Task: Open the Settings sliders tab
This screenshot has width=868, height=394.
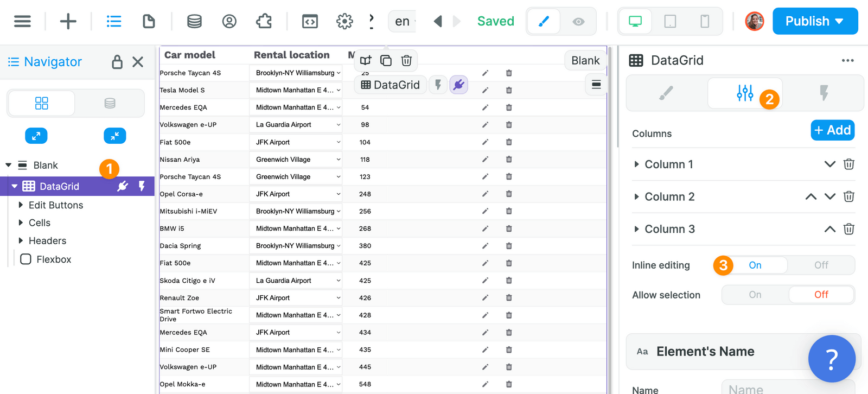Action: click(x=745, y=93)
